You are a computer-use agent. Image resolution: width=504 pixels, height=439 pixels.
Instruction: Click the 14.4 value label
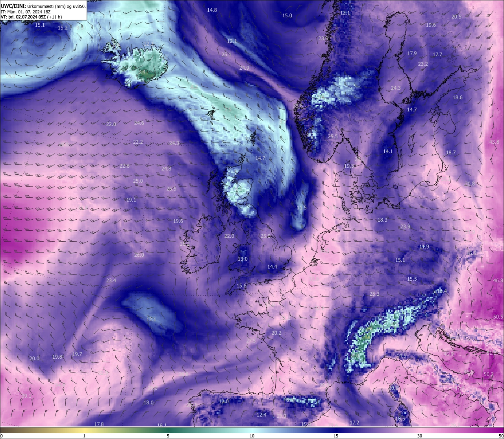point(272,267)
